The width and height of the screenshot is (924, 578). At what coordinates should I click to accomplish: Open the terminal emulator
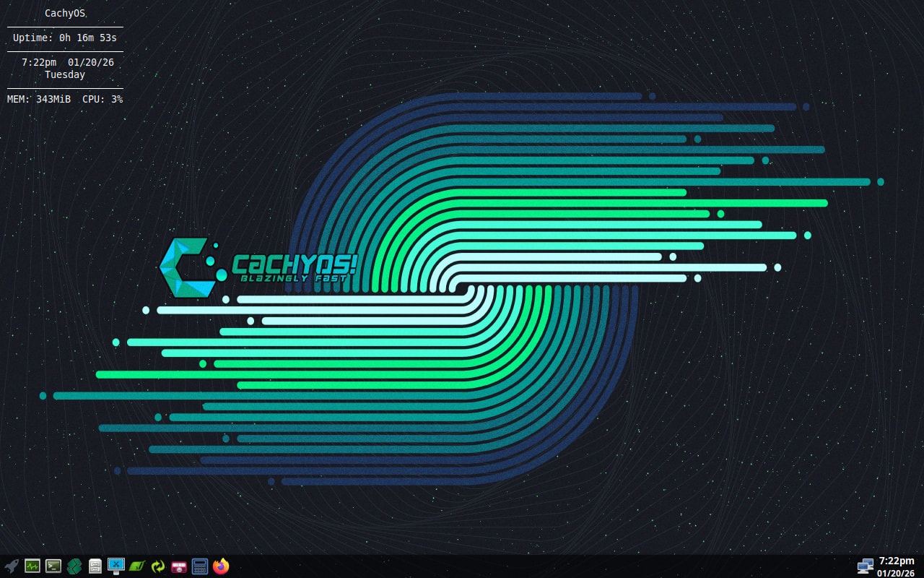click(53, 566)
